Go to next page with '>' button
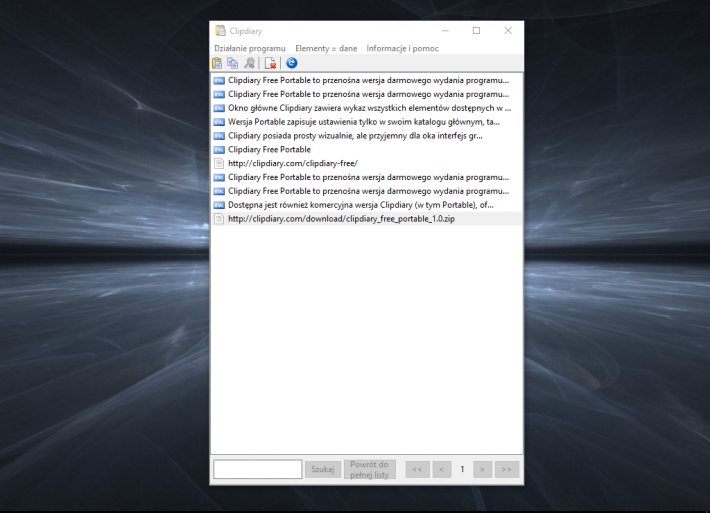The image size is (710, 513). 482,469
